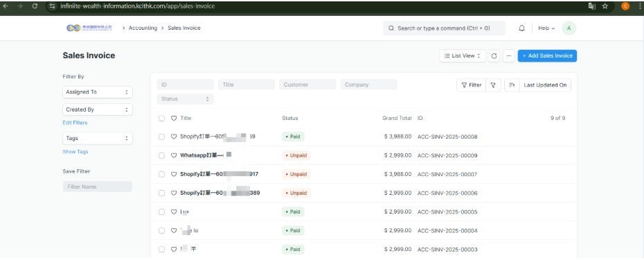Image resolution: width=644 pixels, height=260 pixels.
Task: Expand the Created By filter dropdown
Action: (98, 110)
